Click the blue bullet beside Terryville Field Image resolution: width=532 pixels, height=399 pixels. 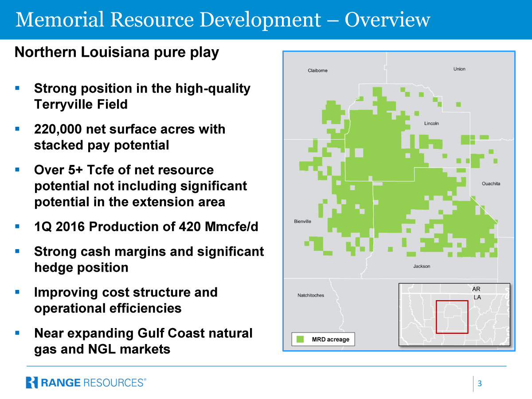click(x=18, y=89)
